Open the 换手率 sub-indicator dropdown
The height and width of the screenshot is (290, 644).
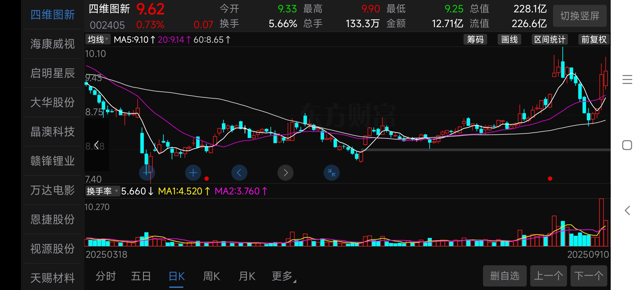click(x=103, y=191)
